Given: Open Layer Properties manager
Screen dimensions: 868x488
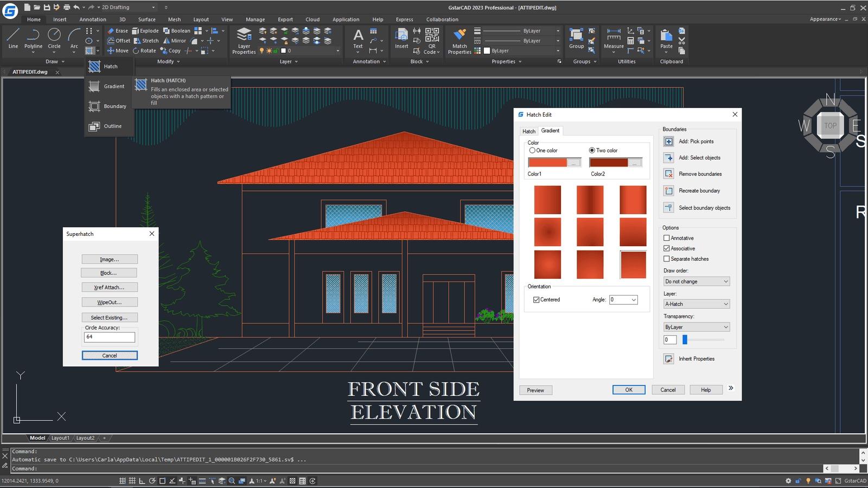Looking at the screenshot, I should (x=244, y=39).
